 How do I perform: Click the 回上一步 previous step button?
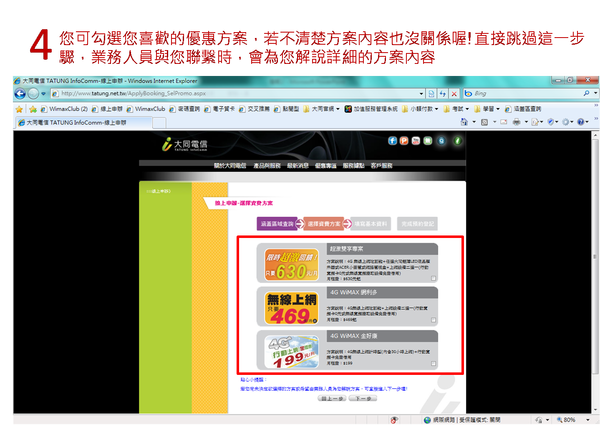332,399
